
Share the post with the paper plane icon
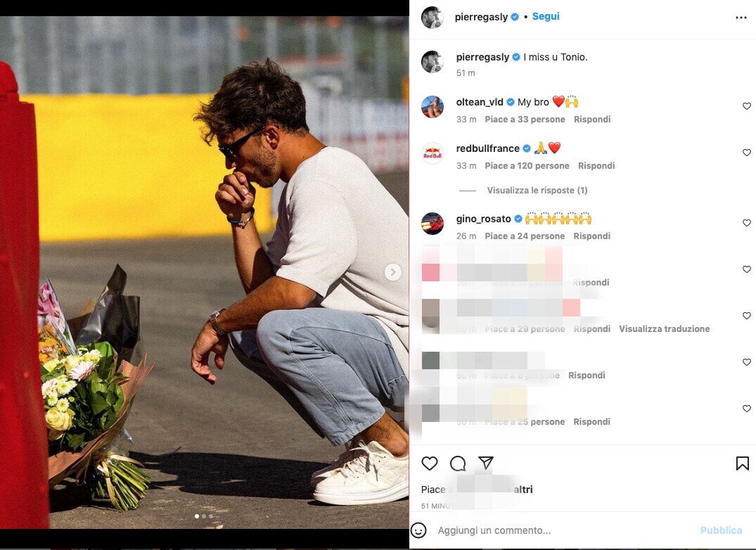485,463
